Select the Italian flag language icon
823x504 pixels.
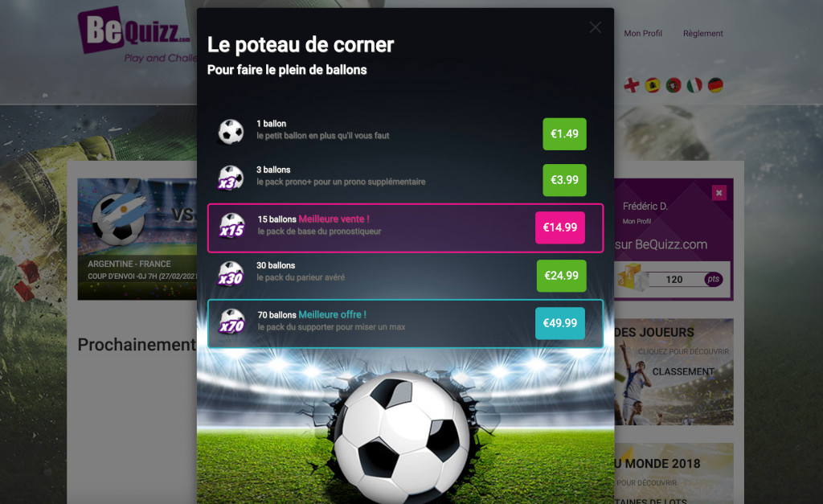(694, 85)
